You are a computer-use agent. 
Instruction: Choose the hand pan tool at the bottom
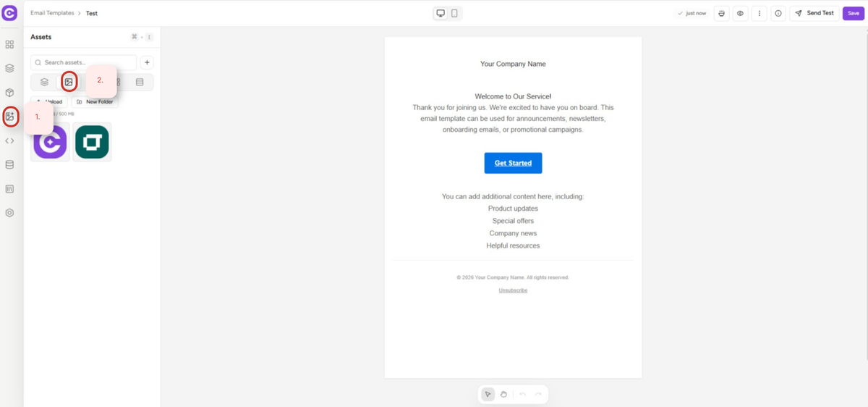click(504, 394)
